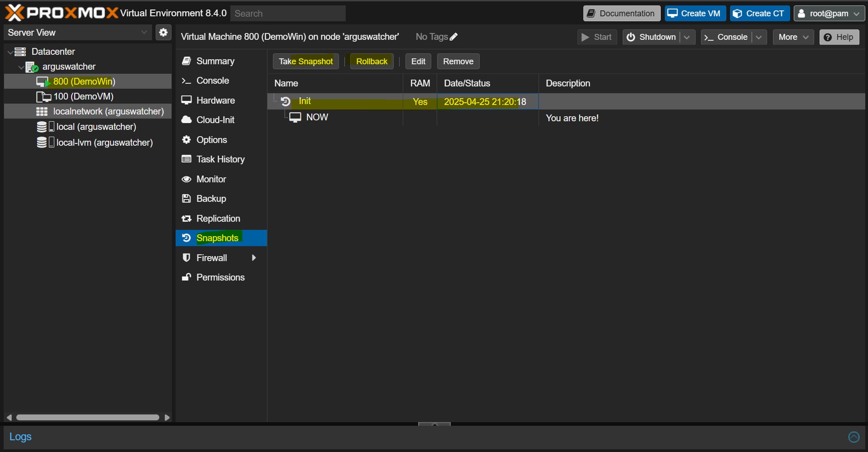The height and width of the screenshot is (452, 868).
Task: Open the Server View gear settings
Action: [163, 33]
